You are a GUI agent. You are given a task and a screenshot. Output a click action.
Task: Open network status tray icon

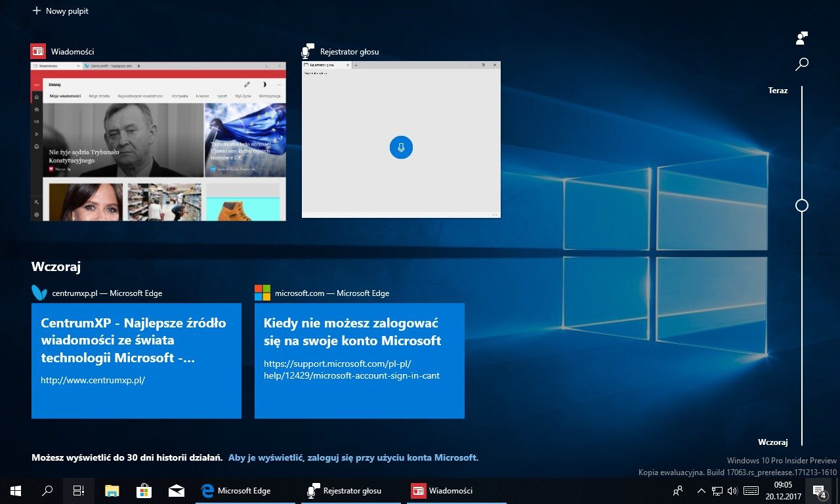click(x=717, y=491)
